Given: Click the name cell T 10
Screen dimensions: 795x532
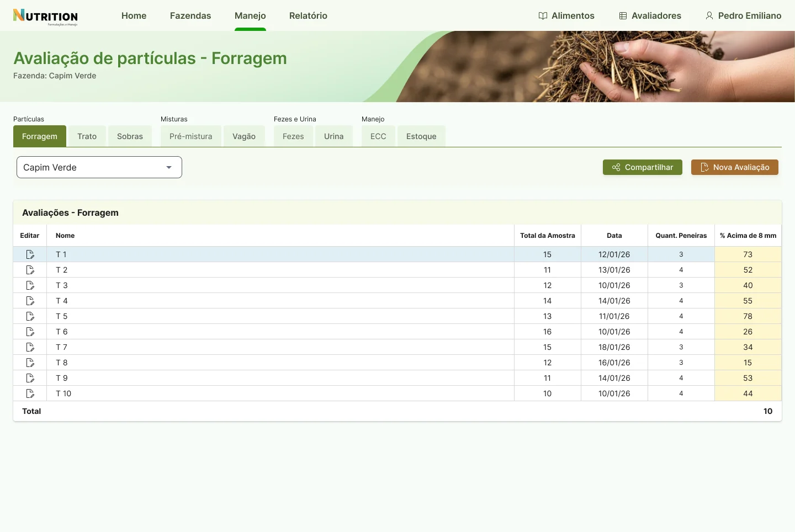Looking at the screenshot, I should tap(280, 393).
